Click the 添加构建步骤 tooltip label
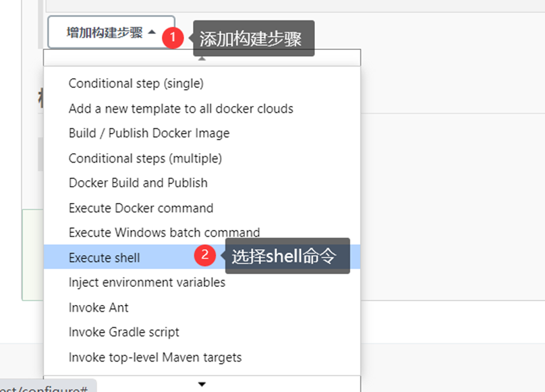 254,38
